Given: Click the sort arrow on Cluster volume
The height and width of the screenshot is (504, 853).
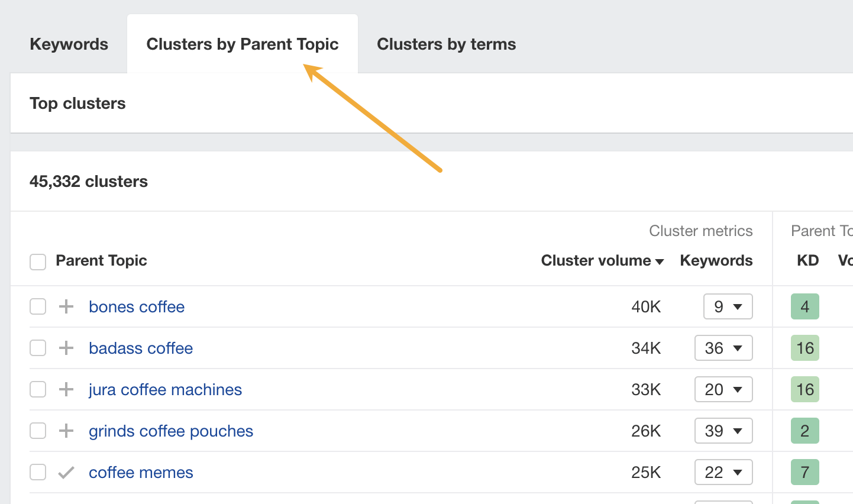Looking at the screenshot, I should pyautogui.click(x=658, y=261).
